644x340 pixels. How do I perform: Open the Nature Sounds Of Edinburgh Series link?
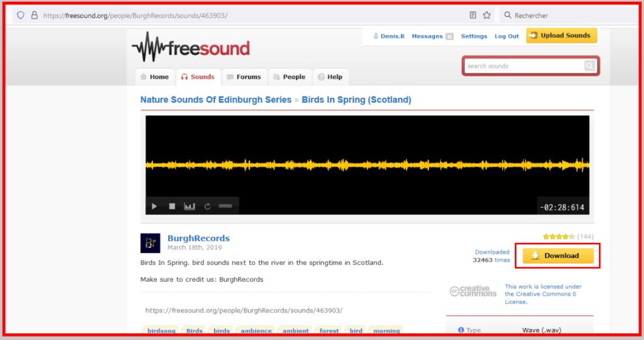pos(216,100)
